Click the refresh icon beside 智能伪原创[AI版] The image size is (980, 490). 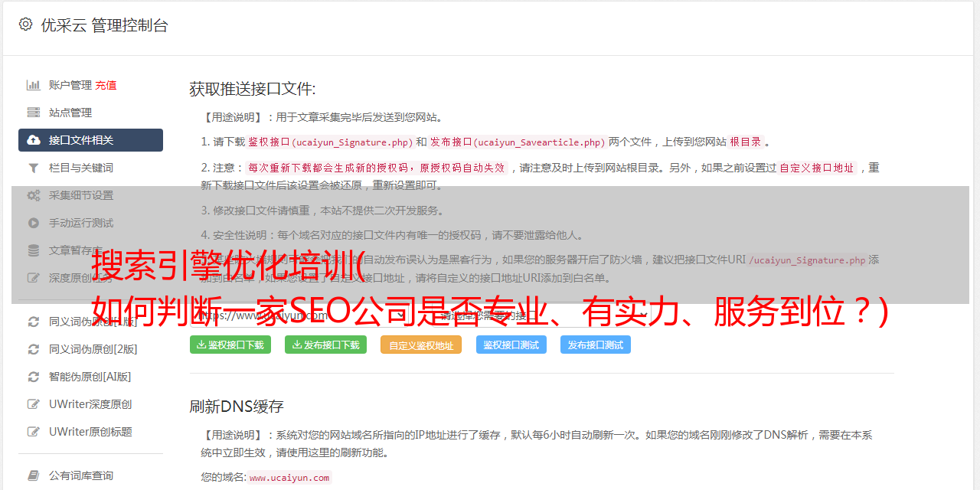click(34, 377)
